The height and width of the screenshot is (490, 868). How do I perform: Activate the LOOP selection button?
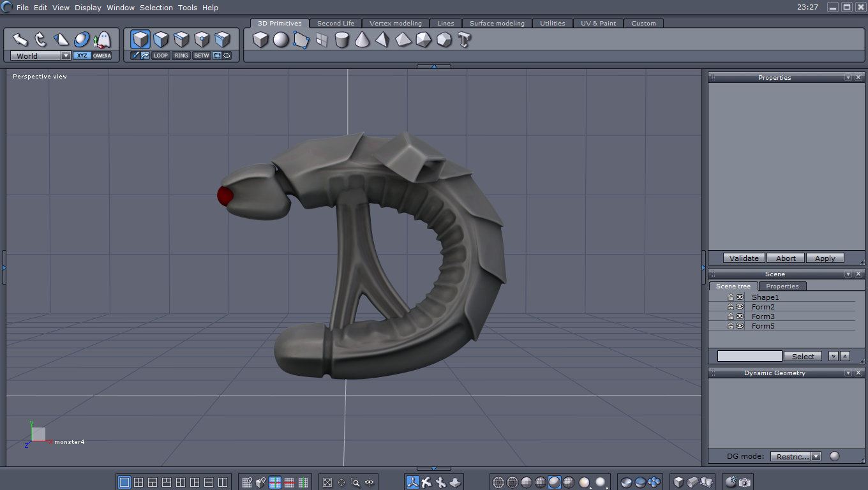(161, 56)
